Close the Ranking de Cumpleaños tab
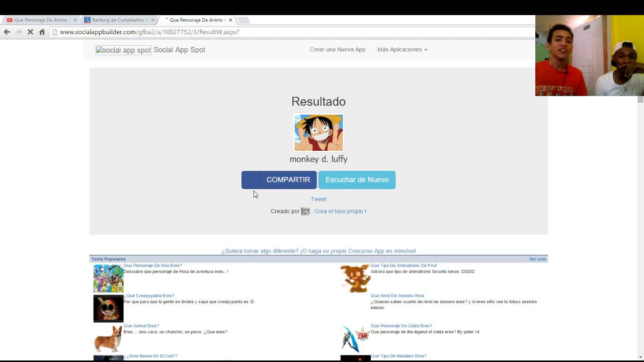Viewport: 644px width, 362px height. [153, 20]
